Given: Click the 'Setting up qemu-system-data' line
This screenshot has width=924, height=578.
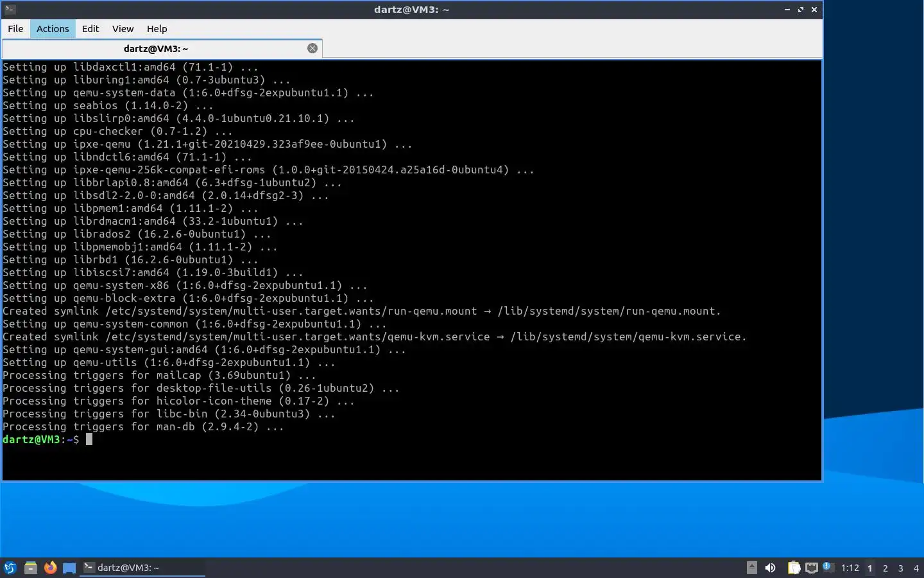Looking at the screenshot, I should coord(189,92).
